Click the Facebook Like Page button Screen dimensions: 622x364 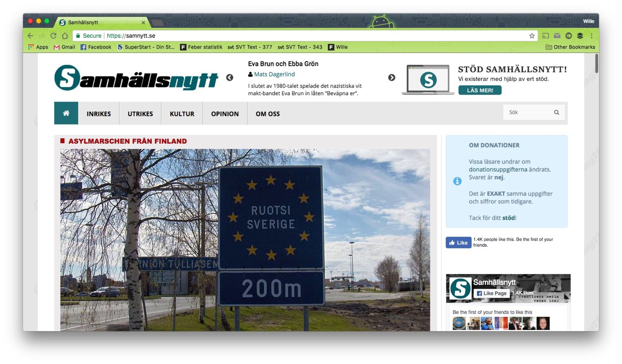tap(492, 293)
